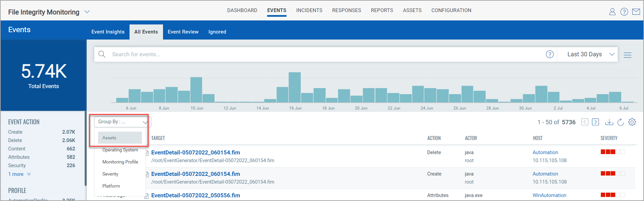
Task: Open WinAutomation host link
Action: [549, 195]
